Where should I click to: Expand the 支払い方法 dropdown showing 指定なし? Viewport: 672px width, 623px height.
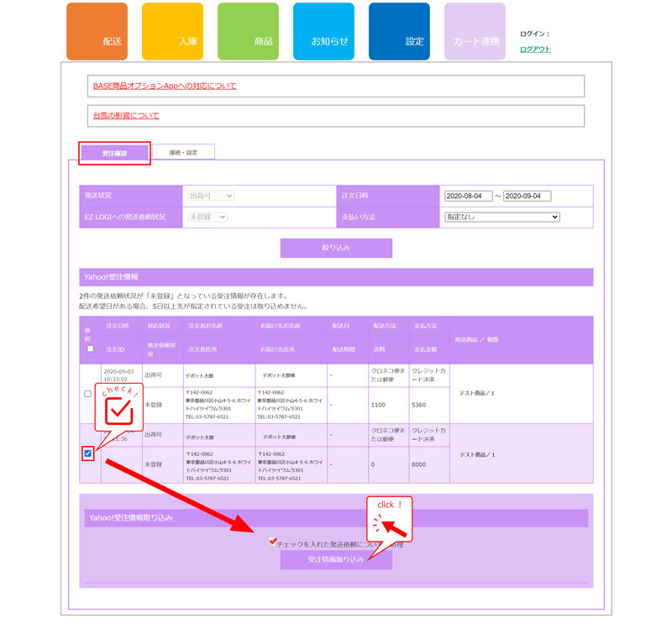(x=501, y=217)
